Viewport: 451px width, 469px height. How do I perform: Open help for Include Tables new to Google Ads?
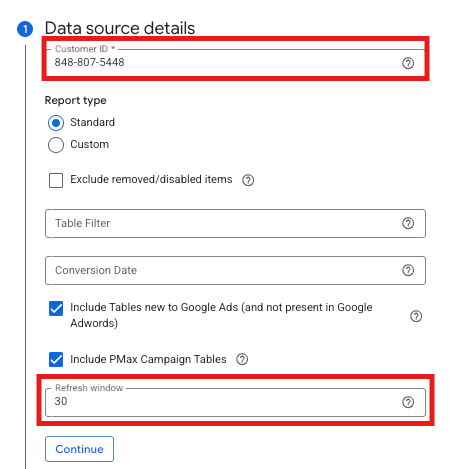click(x=416, y=316)
